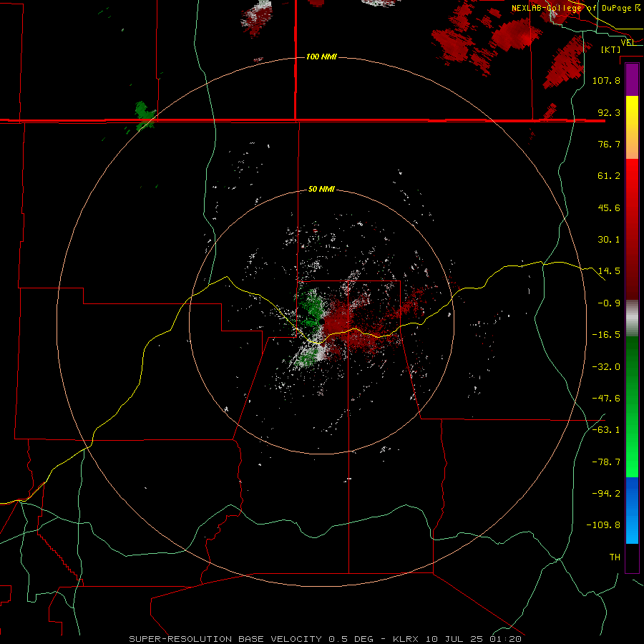Screen dimensions: 644x644
Task: Click the 92.3 value on the velocity scale
Action: click(x=609, y=112)
